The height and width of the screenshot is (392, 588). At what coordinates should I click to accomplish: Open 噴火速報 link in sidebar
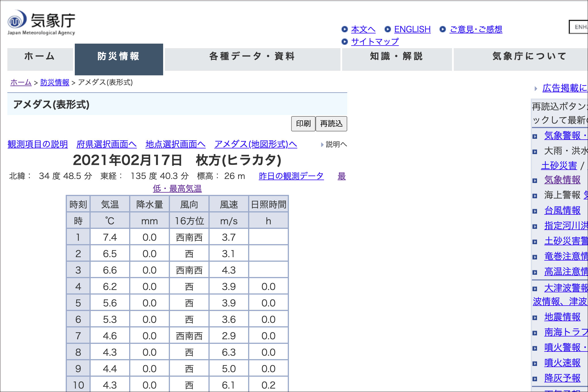(x=562, y=363)
